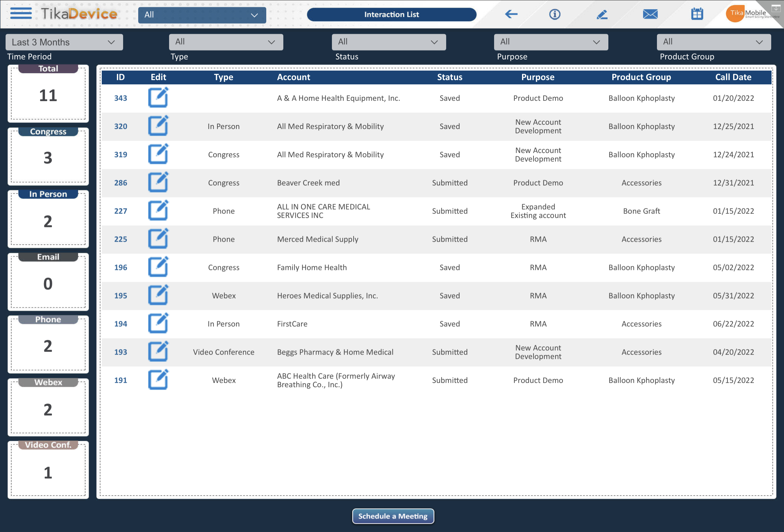
Task: Expand the Time Period dropdown
Action: pos(64,42)
